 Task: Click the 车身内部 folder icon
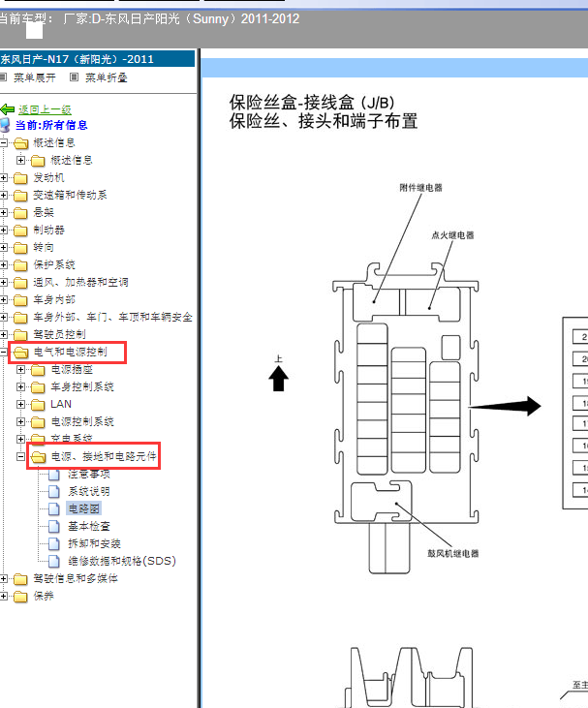point(20,300)
